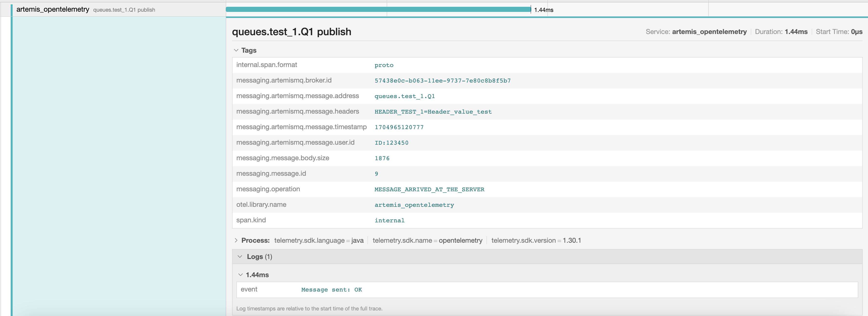The width and height of the screenshot is (868, 316).
Task: Click the internal.span.format tag row
Action: click(x=267, y=65)
